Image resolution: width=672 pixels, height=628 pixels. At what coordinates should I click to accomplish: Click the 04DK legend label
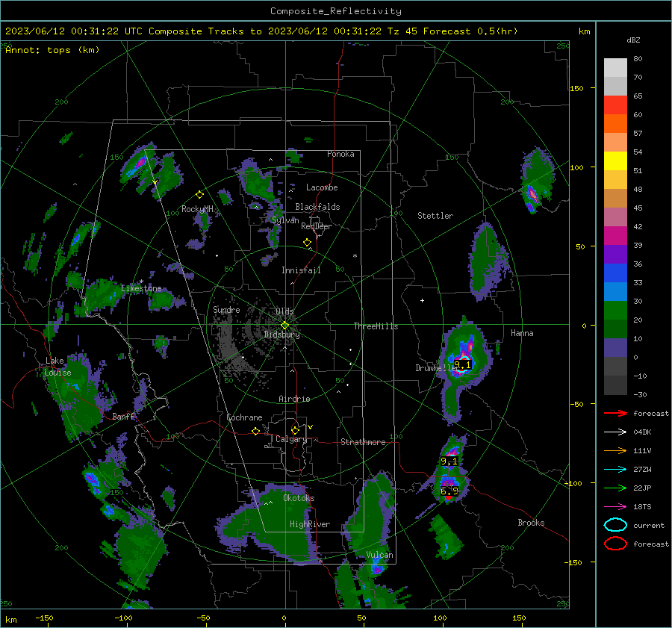642,432
